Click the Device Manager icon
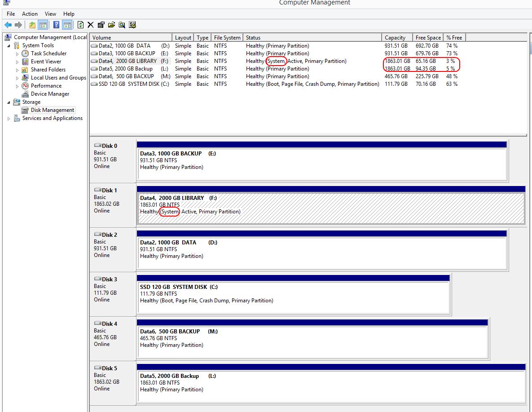The width and height of the screenshot is (532, 412). click(25, 94)
